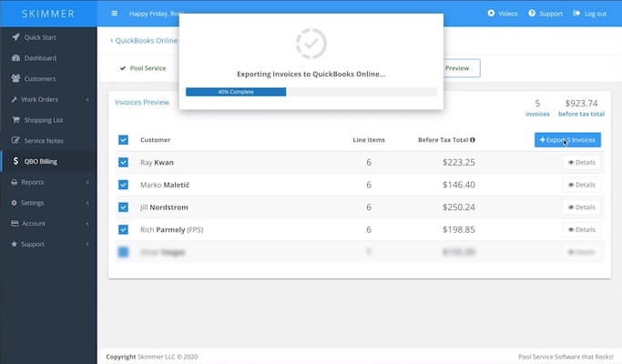Viewport: 622px width, 364px height.
Task: Click the Quick Start rocket icon
Action: pyautogui.click(x=15, y=37)
